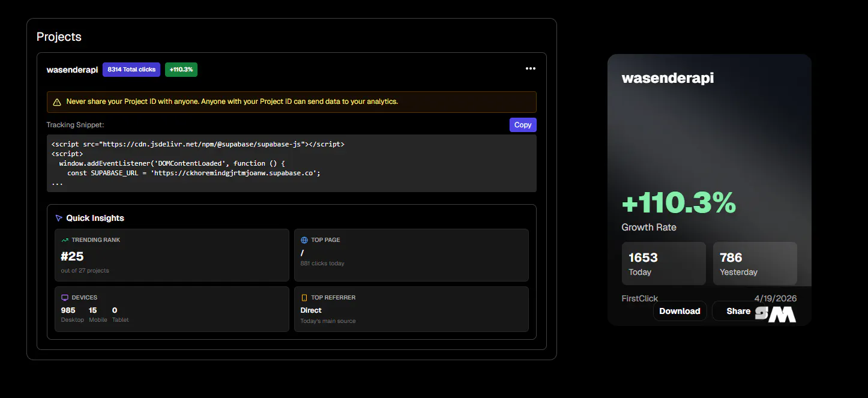Image resolution: width=868 pixels, height=398 pixels.
Task: Click the Top Page '/' path value
Action: [x=302, y=253]
